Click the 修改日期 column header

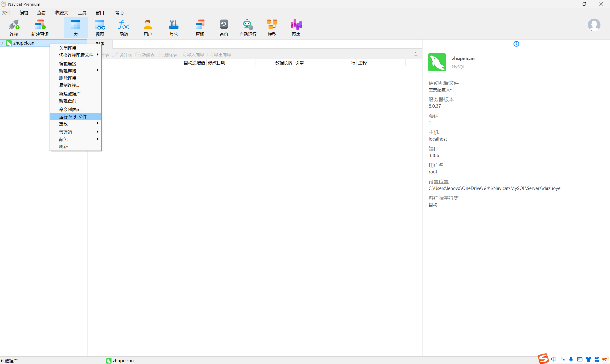click(x=216, y=63)
